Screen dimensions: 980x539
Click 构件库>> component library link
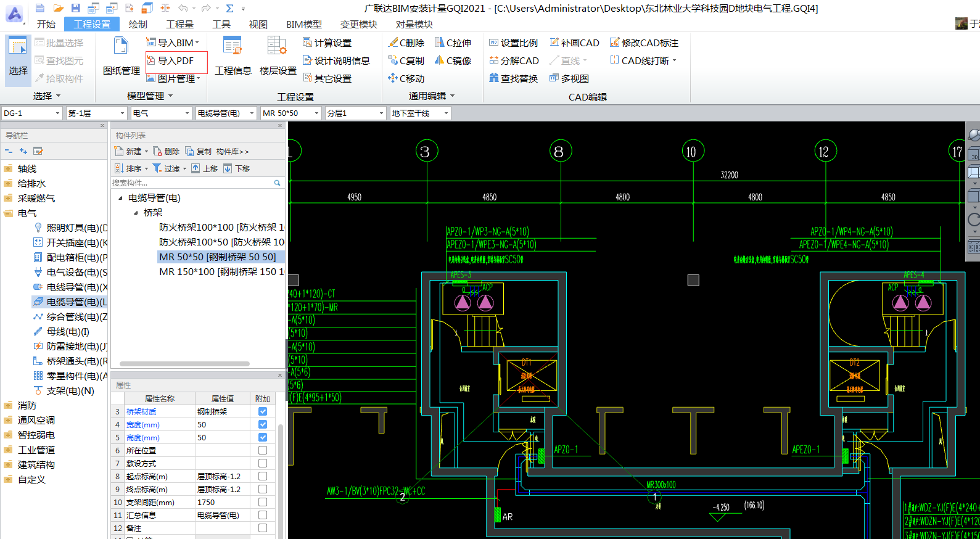[x=233, y=151]
